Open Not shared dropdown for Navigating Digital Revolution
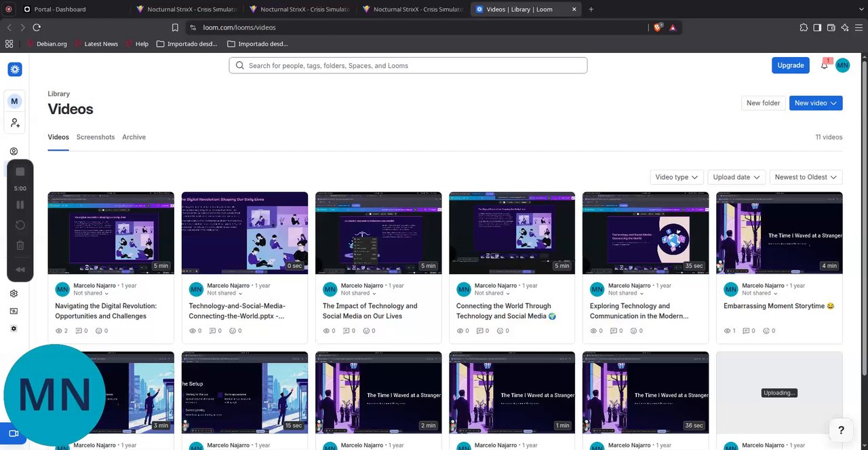868x450 pixels. click(x=92, y=293)
